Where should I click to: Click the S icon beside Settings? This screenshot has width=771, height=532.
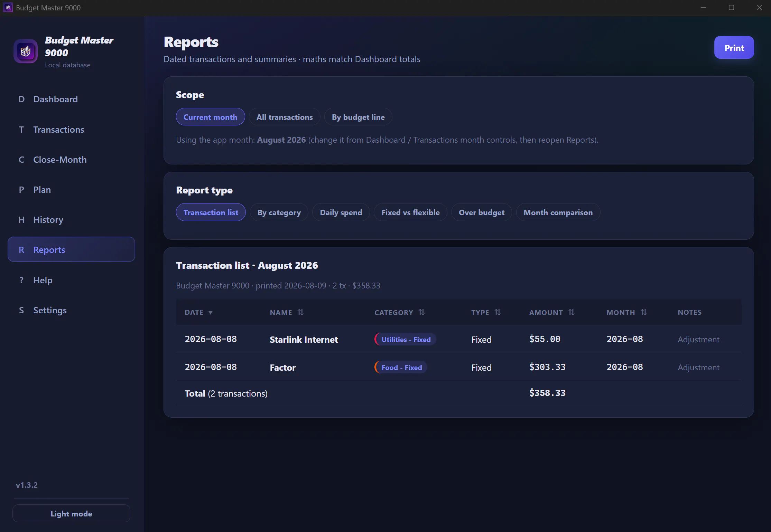(21, 310)
